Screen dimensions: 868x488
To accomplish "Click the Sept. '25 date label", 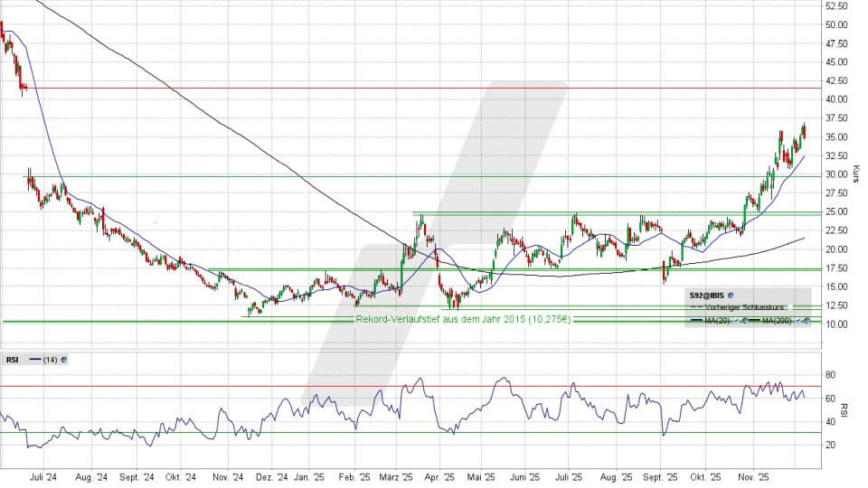I will coord(660,477).
